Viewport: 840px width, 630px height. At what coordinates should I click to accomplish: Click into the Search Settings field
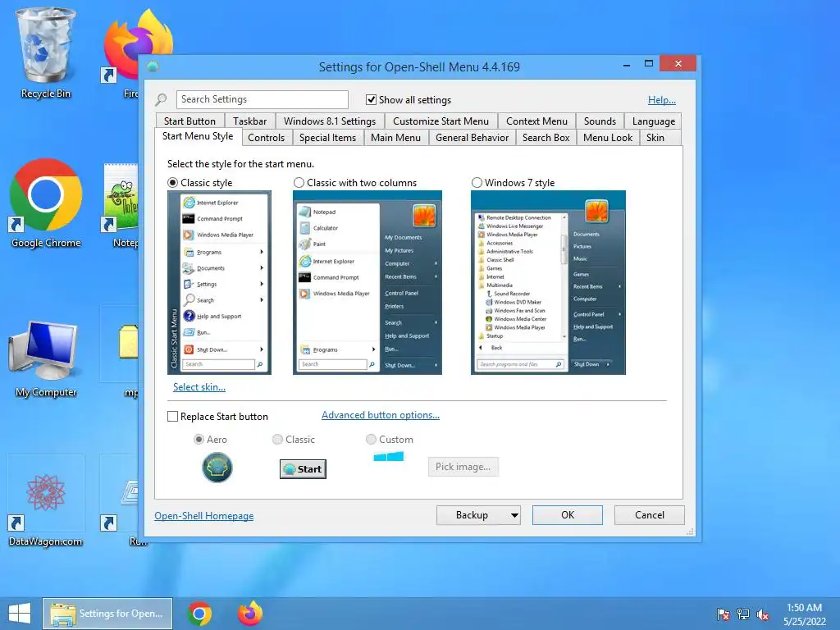262,99
